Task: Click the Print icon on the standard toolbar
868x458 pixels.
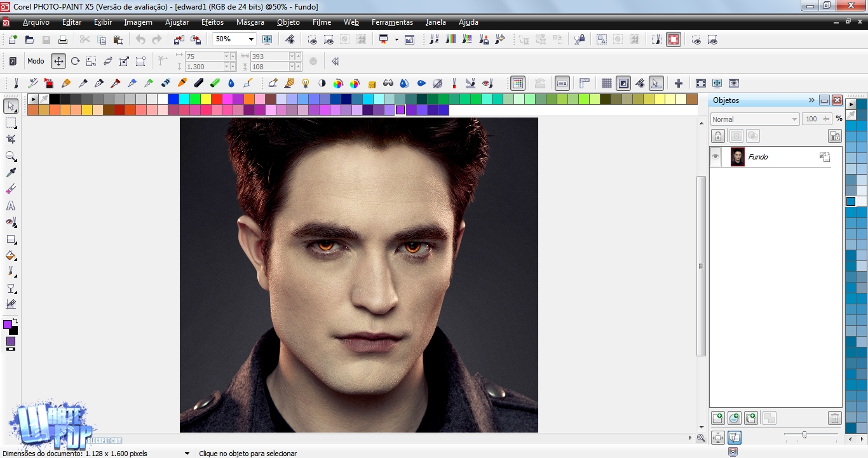Action: pos(63,39)
